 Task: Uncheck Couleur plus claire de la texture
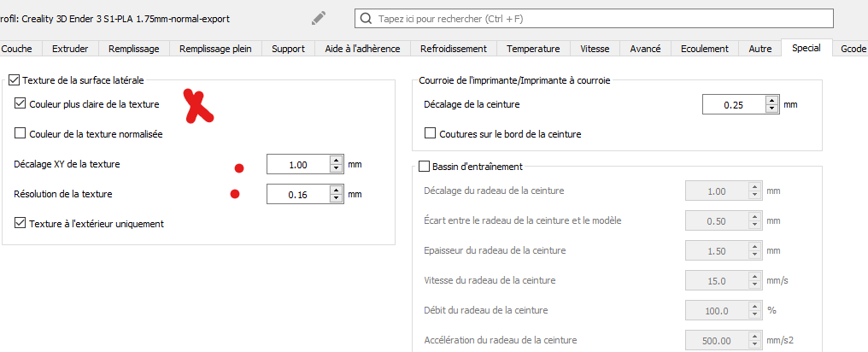[20, 103]
